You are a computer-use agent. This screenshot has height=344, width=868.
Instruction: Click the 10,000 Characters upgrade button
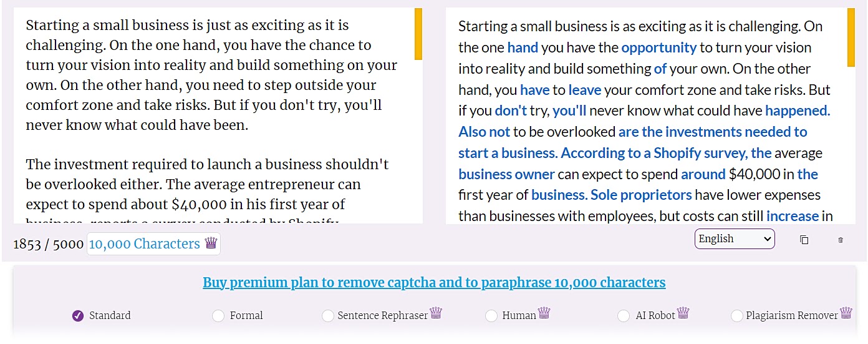tap(153, 244)
